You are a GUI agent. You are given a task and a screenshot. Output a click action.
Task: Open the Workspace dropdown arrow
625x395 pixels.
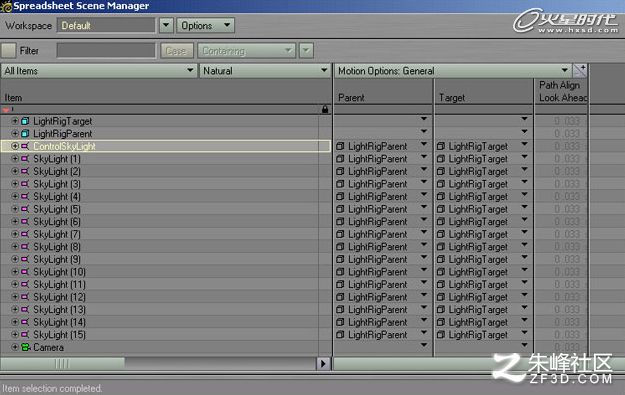tap(166, 25)
